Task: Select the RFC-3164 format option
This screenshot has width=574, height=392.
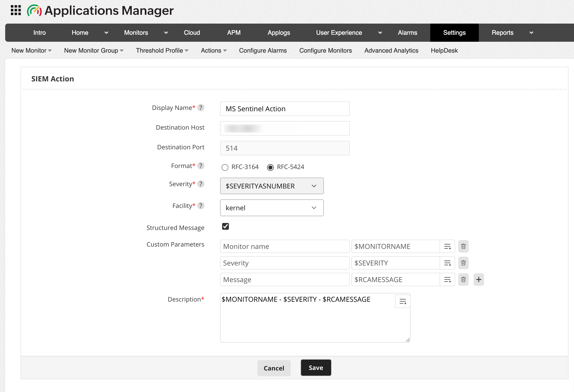Action: tap(225, 167)
